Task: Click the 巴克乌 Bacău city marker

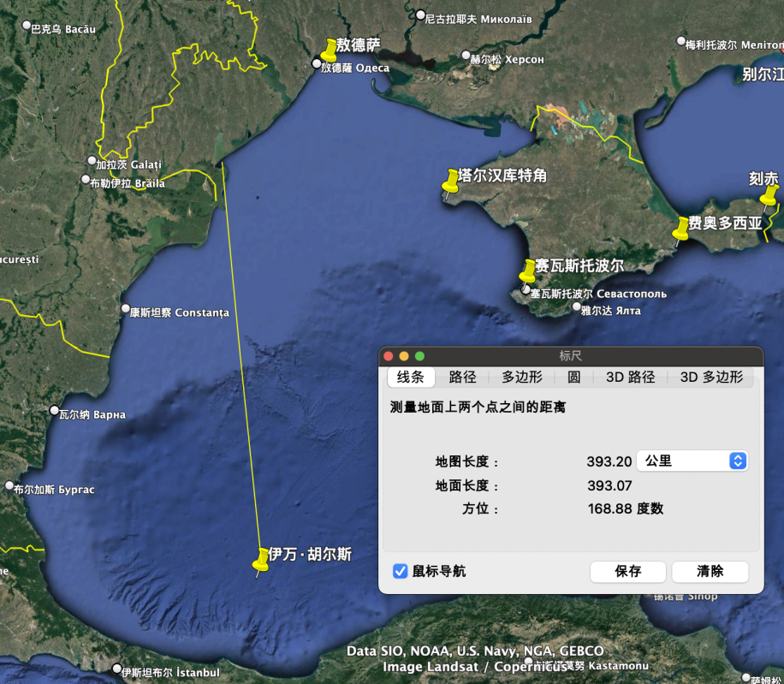Action: [27, 25]
